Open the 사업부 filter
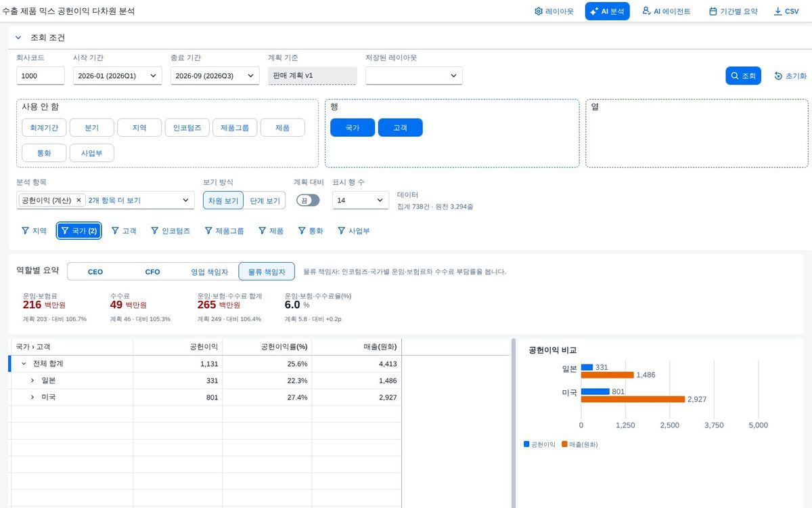This screenshot has height=508, width=812. (354, 231)
